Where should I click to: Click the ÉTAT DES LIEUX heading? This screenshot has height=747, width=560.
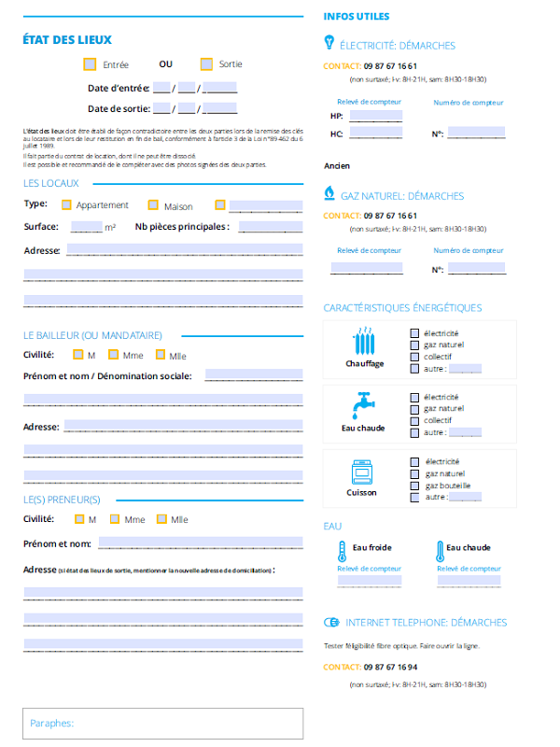point(67,40)
